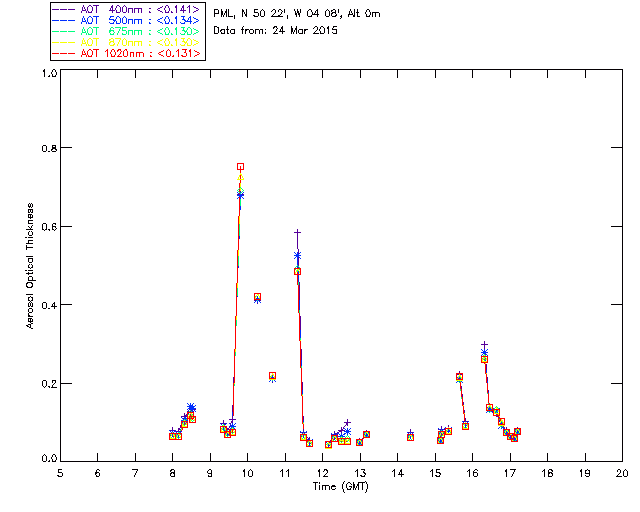
Task: Click the AOT 675nm legend entry
Action: click(127, 31)
